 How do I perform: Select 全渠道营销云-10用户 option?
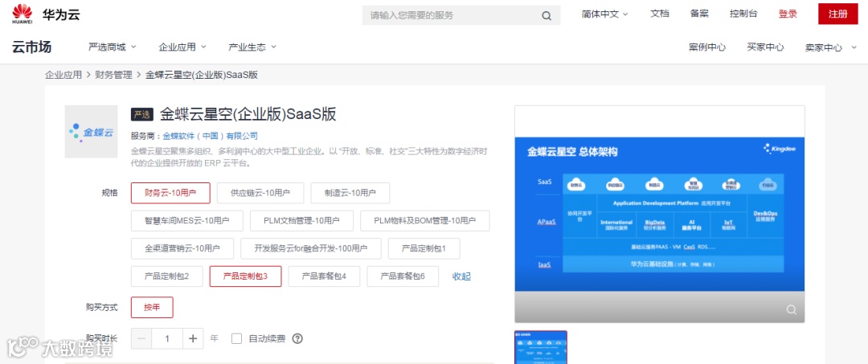click(x=182, y=248)
